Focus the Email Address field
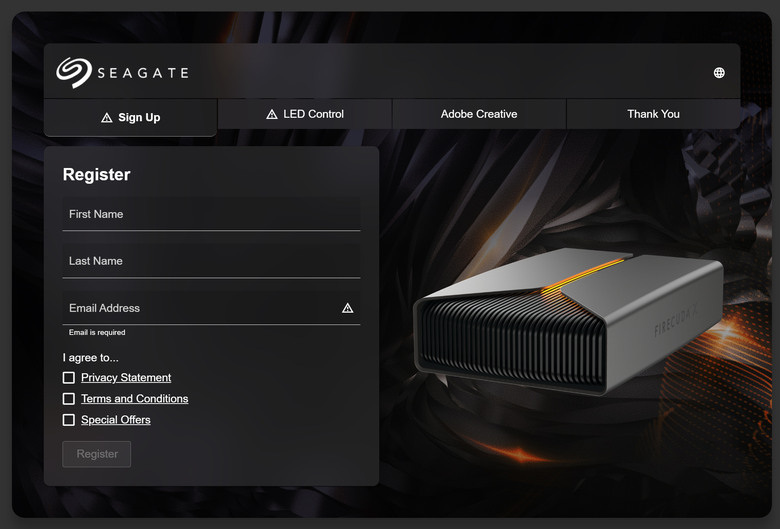 [x=211, y=308]
